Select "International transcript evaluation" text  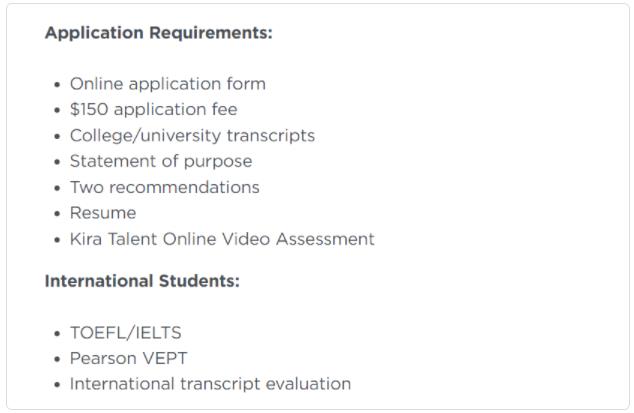coord(210,384)
